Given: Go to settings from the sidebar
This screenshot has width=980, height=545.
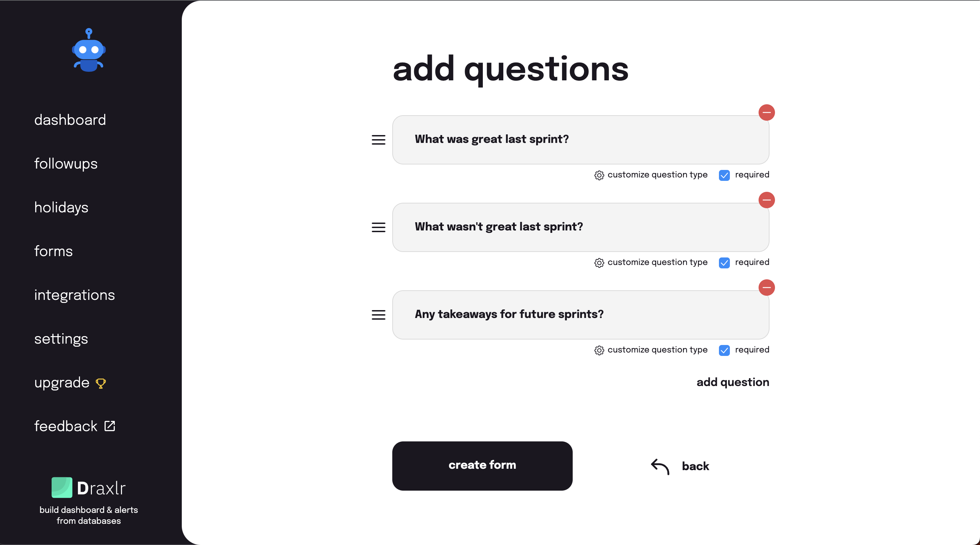Looking at the screenshot, I should 61,339.
